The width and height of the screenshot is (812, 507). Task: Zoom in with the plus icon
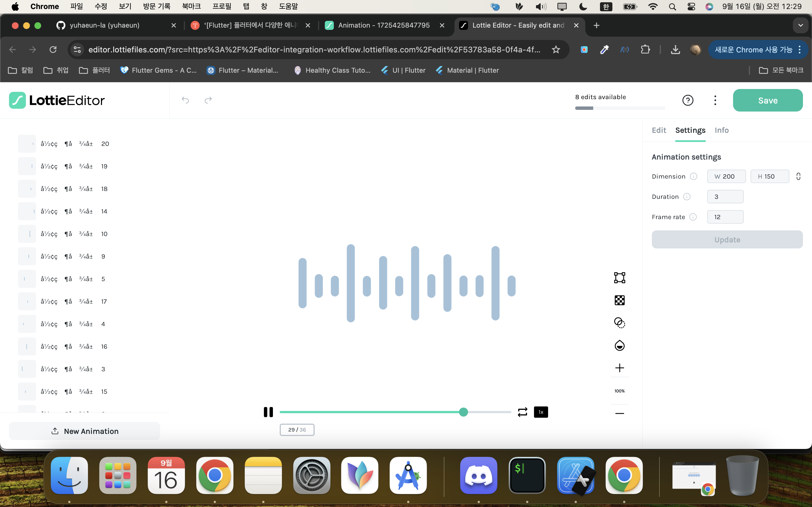[x=619, y=368]
